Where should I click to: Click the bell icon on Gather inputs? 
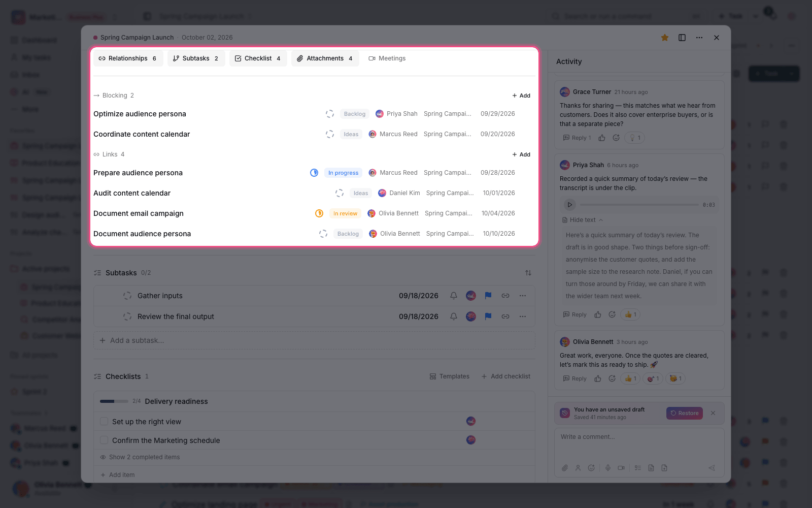point(454,296)
